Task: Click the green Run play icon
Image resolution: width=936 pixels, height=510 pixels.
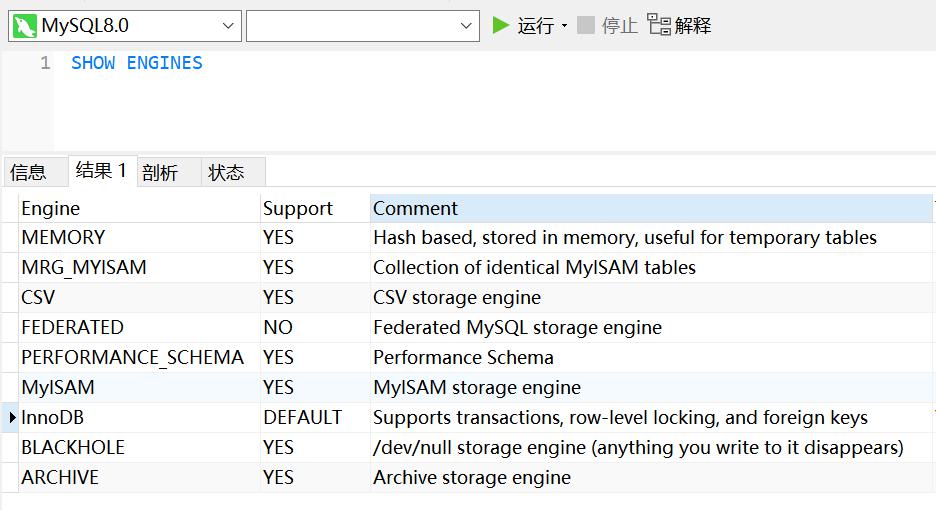Action: 500,26
